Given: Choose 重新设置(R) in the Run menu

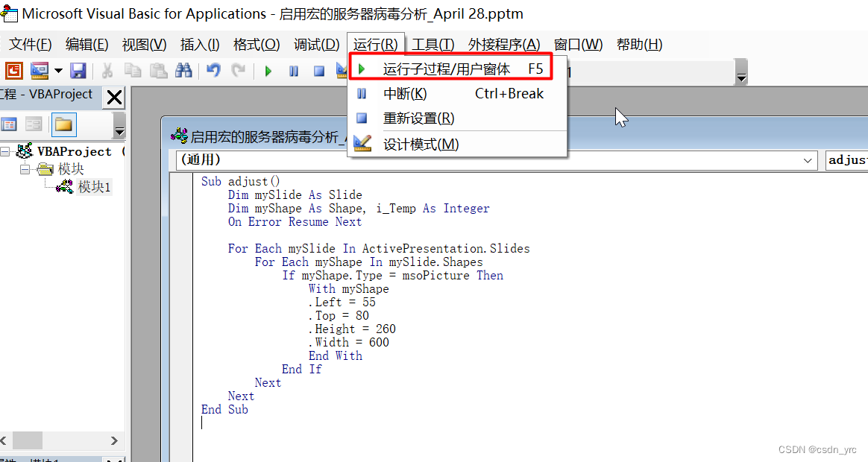Looking at the screenshot, I should [x=456, y=118].
